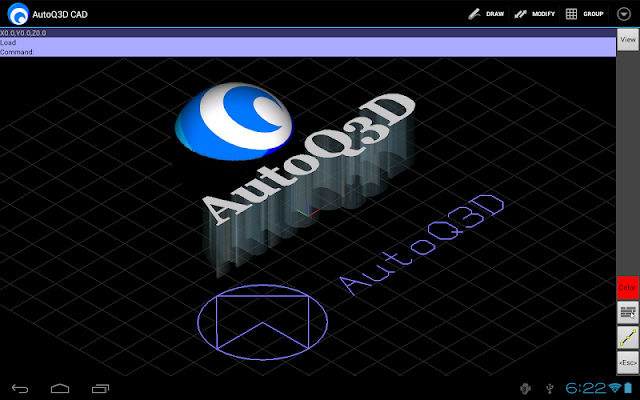640x400 pixels.
Task: Open the GROUP menu
Action: [584, 14]
